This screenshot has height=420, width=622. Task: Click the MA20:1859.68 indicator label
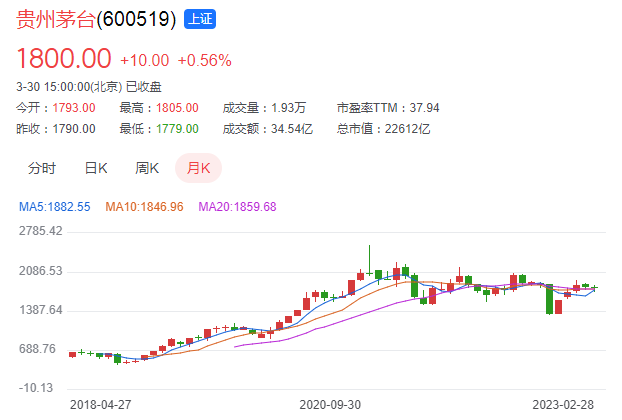[237, 207]
